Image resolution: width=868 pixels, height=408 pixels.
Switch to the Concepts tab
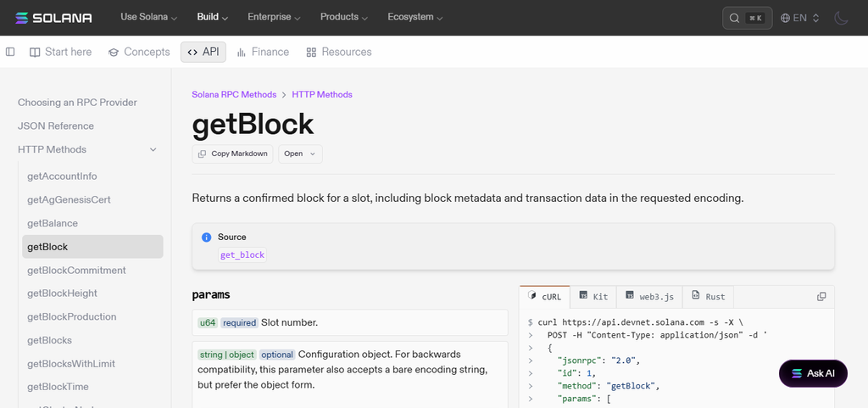[x=139, y=52]
